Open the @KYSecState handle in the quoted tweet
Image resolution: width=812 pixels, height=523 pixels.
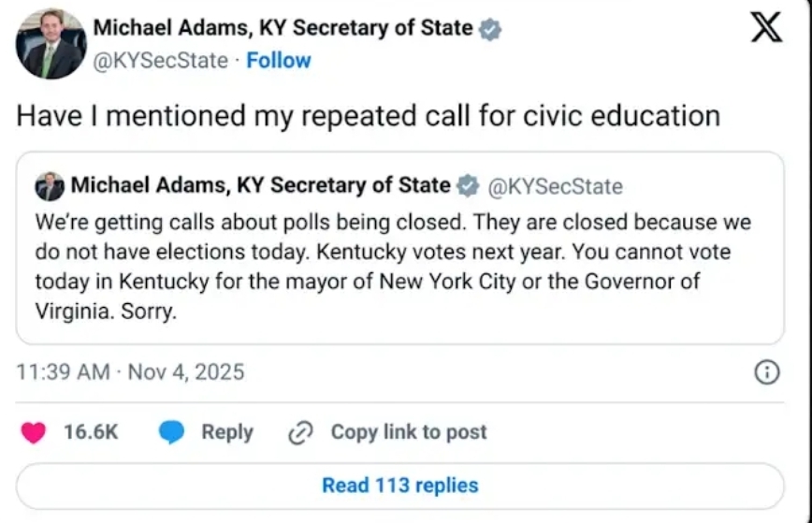click(556, 186)
